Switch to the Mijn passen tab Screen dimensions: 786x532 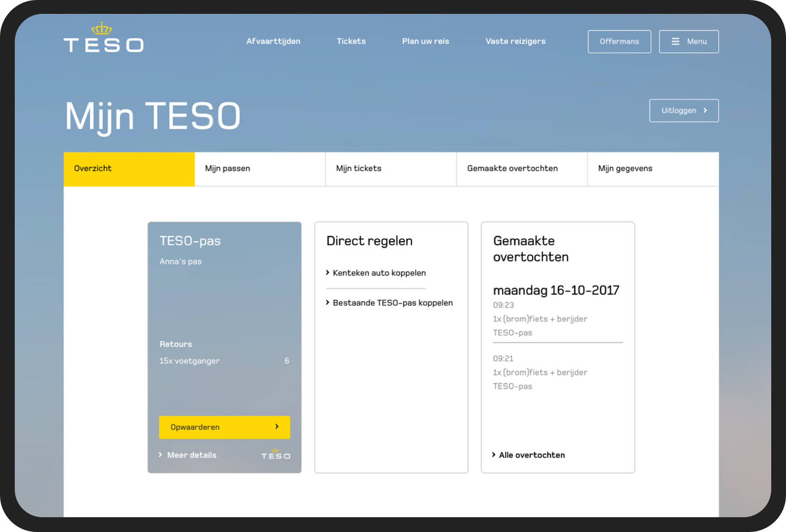click(260, 169)
